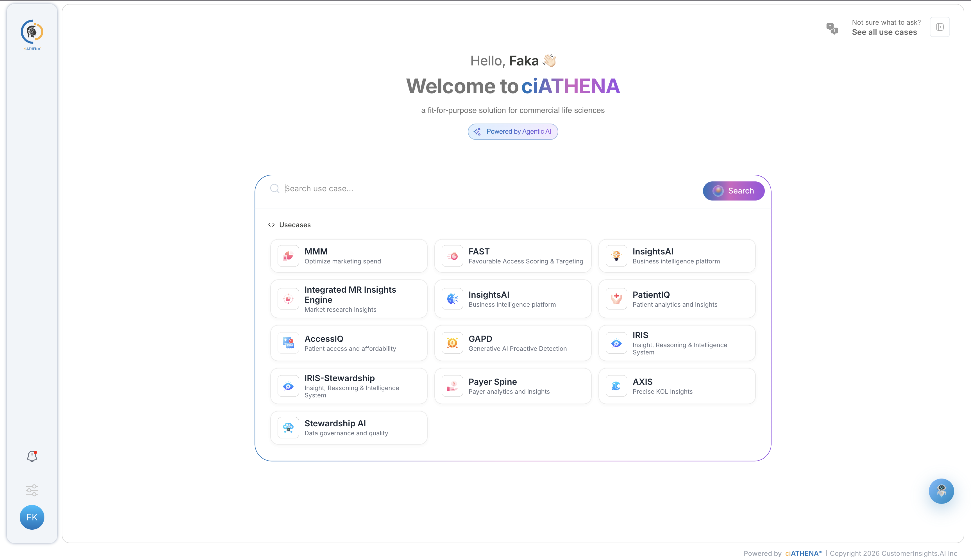Click the lightbulb InsightsAI icon
The width and height of the screenshot is (971, 560).
click(616, 256)
